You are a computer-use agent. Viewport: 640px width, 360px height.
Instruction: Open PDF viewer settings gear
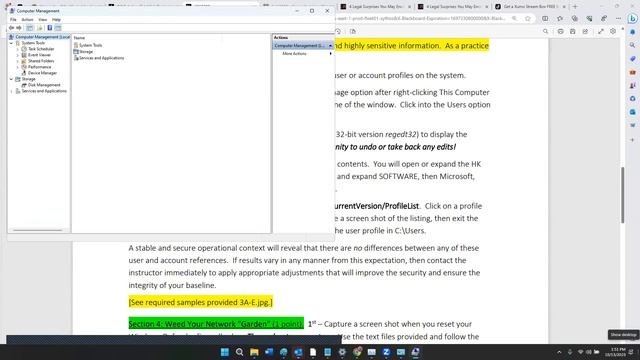(x=613, y=31)
